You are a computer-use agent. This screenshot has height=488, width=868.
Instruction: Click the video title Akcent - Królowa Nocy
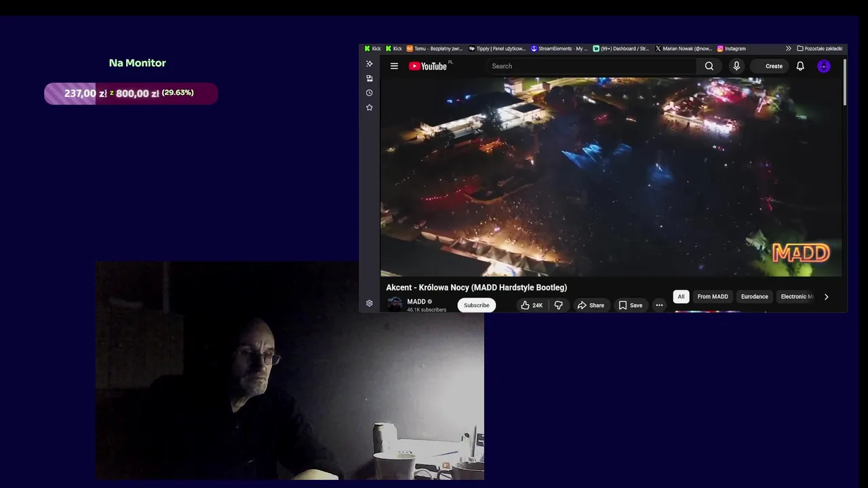pyautogui.click(x=476, y=287)
